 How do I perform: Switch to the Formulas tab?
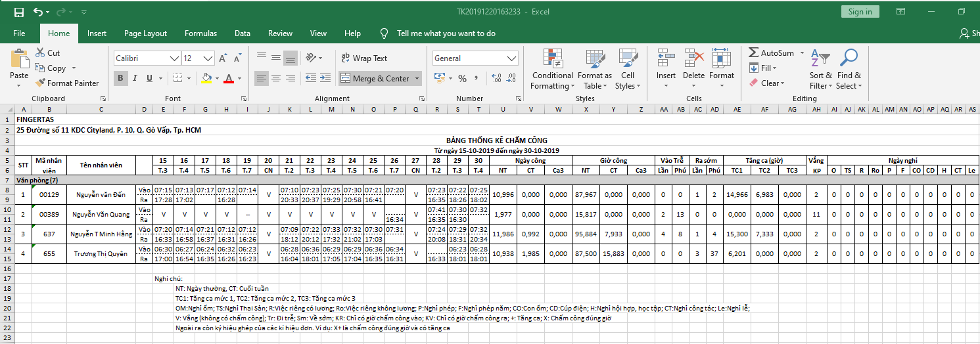click(200, 33)
